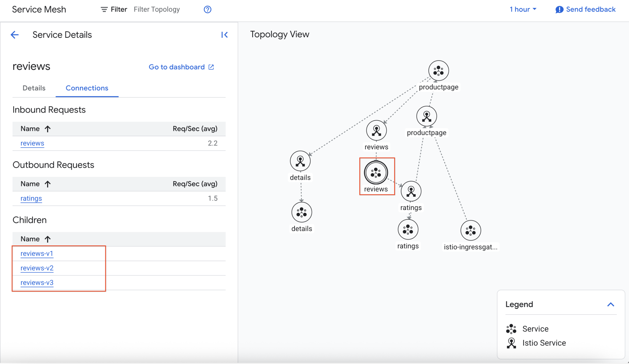The height and width of the screenshot is (364, 629).
Task: Click the Istio Service icon in Legend
Action: coord(511,343)
